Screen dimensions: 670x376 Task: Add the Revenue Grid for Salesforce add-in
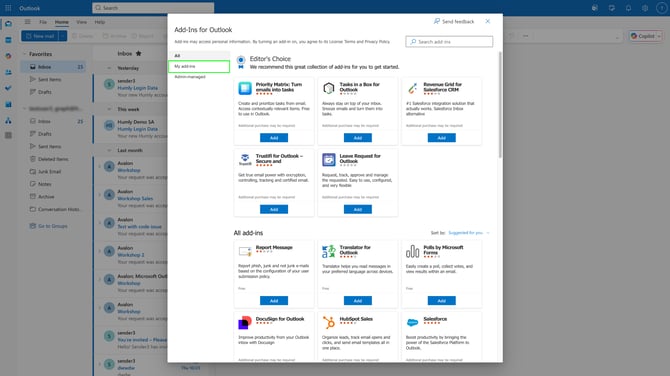click(x=441, y=138)
